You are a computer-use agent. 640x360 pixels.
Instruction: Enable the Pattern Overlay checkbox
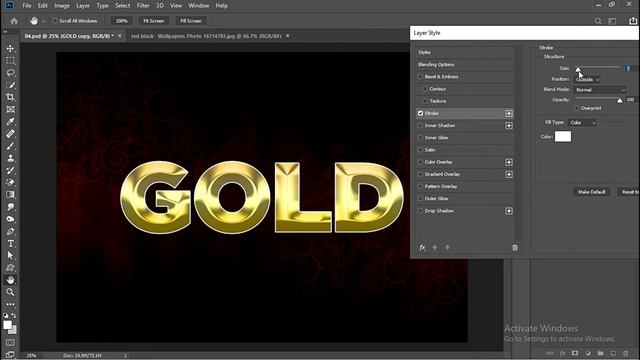tap(420, 187)
